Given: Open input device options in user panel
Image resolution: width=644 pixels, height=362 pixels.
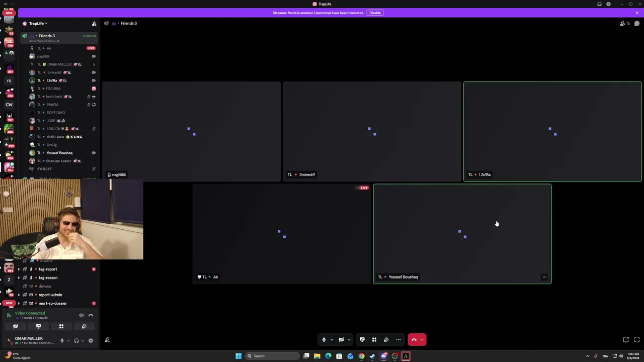Looking at the screenshot, I should 68,341.
